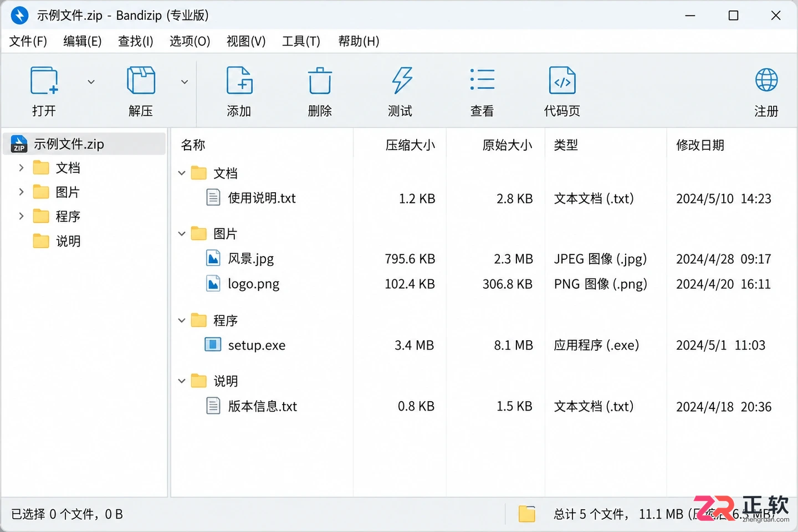Collapse the 程序 group in the file list
The width and height of the screenshot is (798, 532).
182,320
